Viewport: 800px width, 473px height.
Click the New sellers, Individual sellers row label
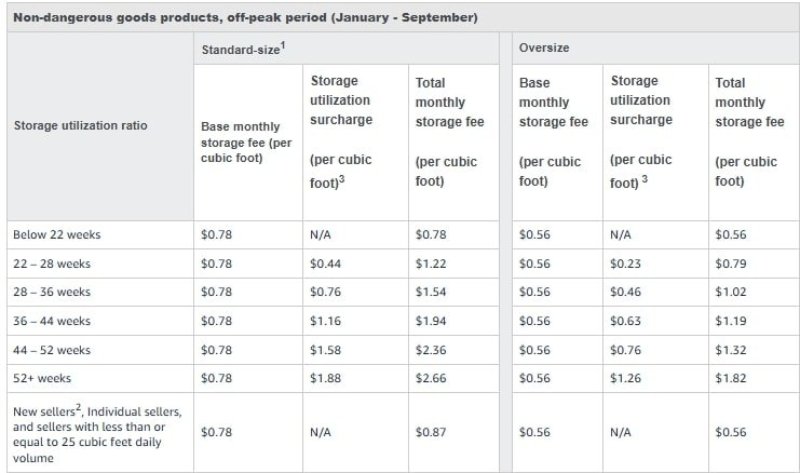98,431
